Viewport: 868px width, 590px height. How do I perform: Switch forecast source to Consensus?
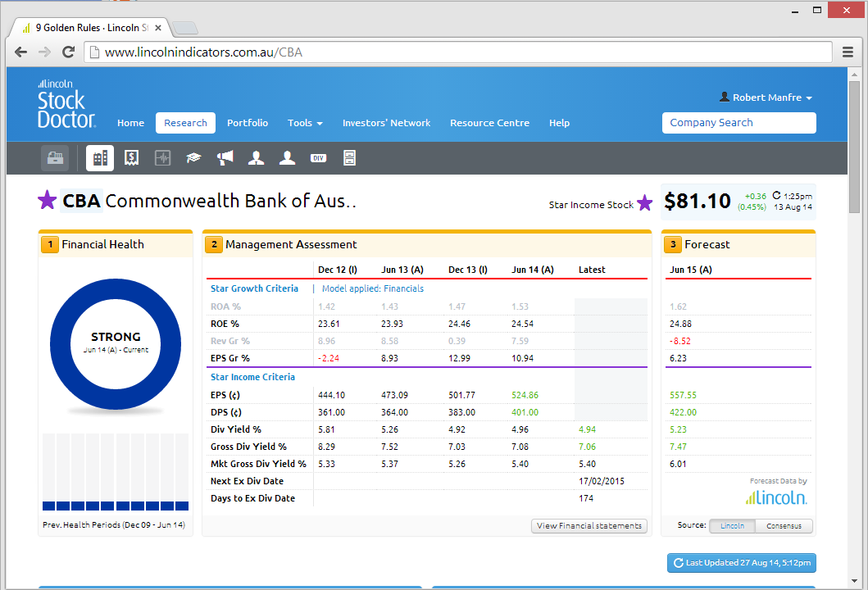click(x=784, y=526)
